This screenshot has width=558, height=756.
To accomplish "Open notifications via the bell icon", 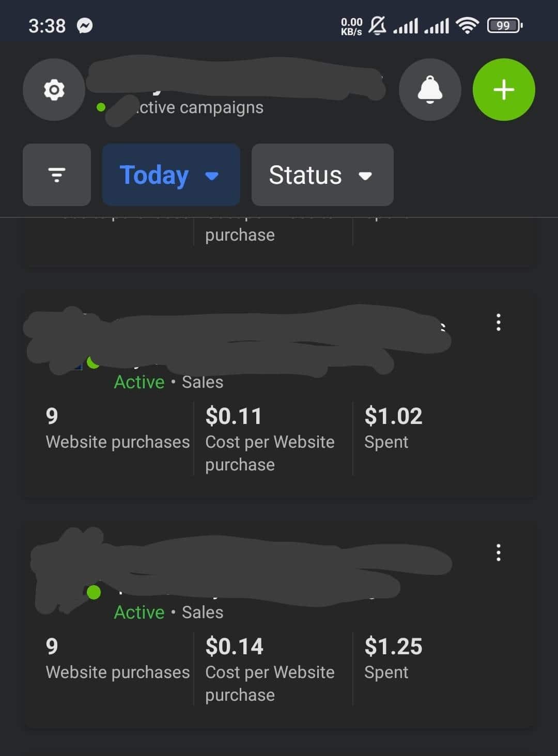I will point(430,90).
